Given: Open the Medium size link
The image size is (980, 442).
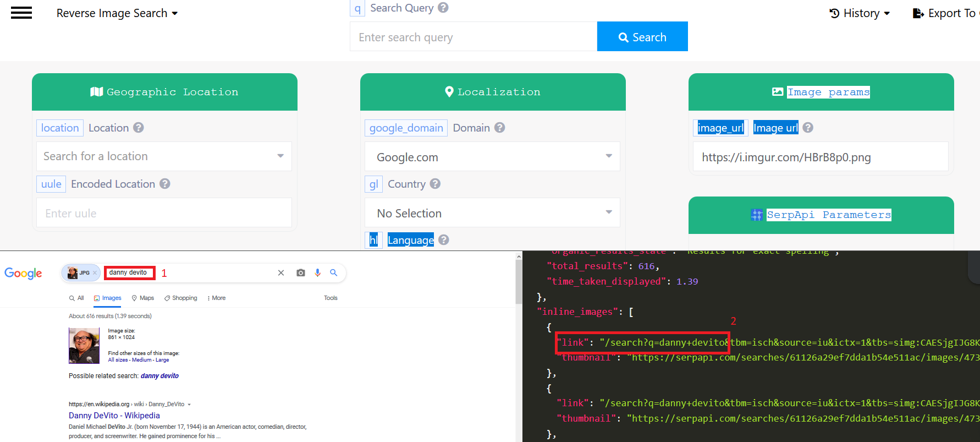Looking at the screenshot, I should pos(142,360).
